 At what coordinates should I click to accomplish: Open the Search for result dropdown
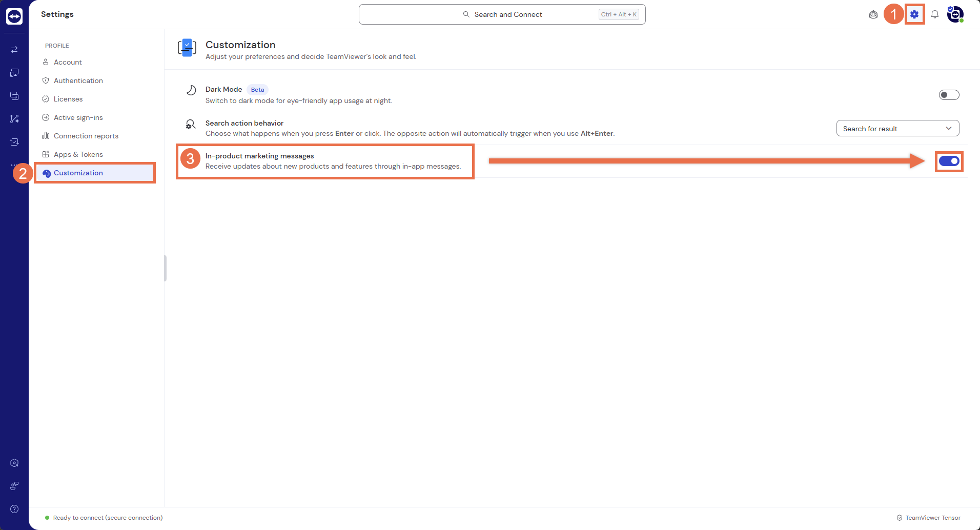point(897,129)
